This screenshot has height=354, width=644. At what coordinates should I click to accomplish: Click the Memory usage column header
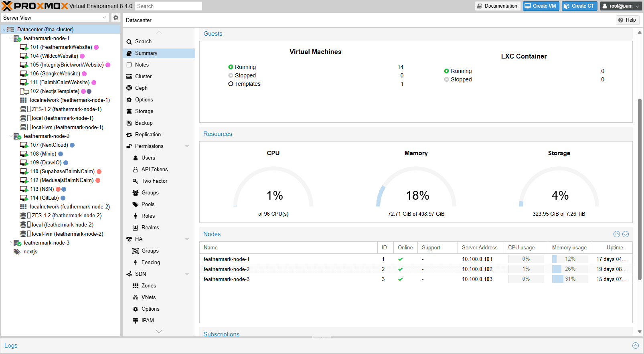click(570, 248)
